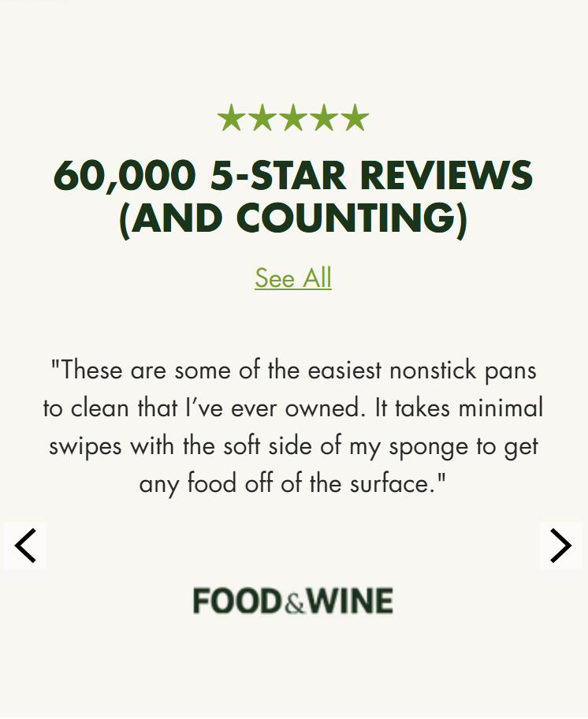The image size is (588, 719).
Task: Open the See All reviews link
Action: click(293, 278)
